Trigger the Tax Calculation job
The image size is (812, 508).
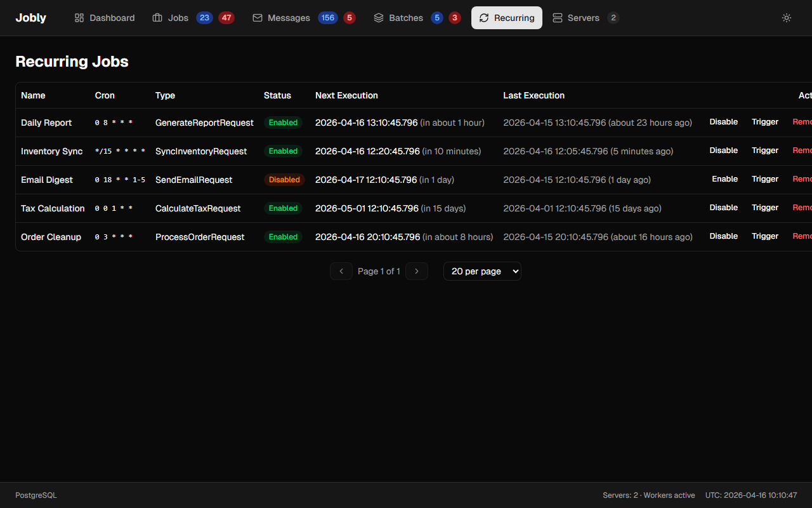coord(765,208)
